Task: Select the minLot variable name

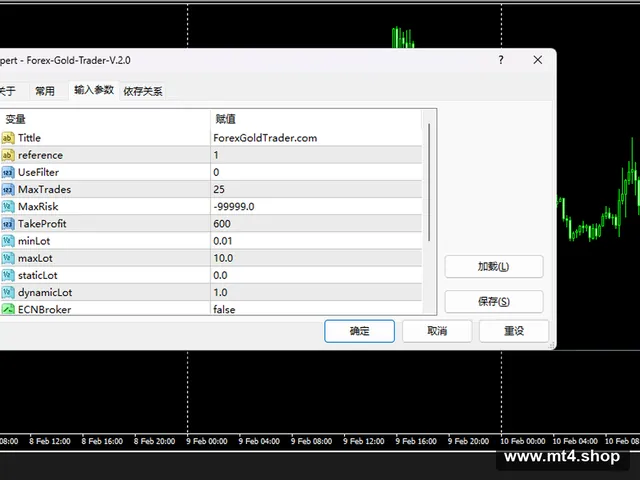Action: coord(34,241)
